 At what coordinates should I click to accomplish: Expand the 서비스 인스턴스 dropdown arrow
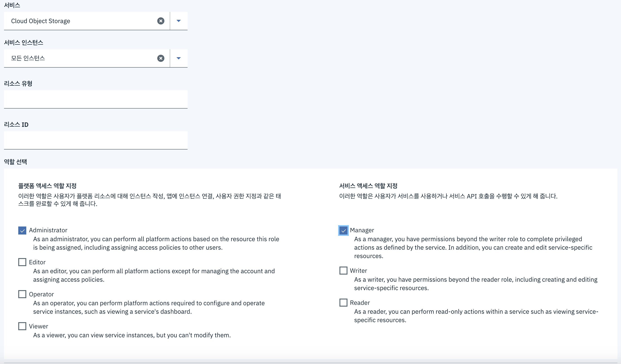pyautogui.click(x=179, y=58)
